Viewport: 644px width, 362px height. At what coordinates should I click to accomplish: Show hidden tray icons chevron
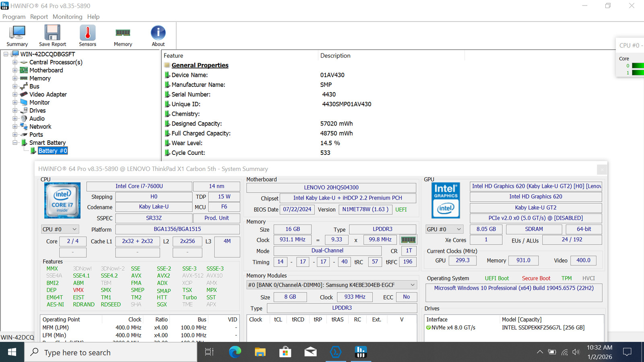pyautogui.click(x=540, y=352)
